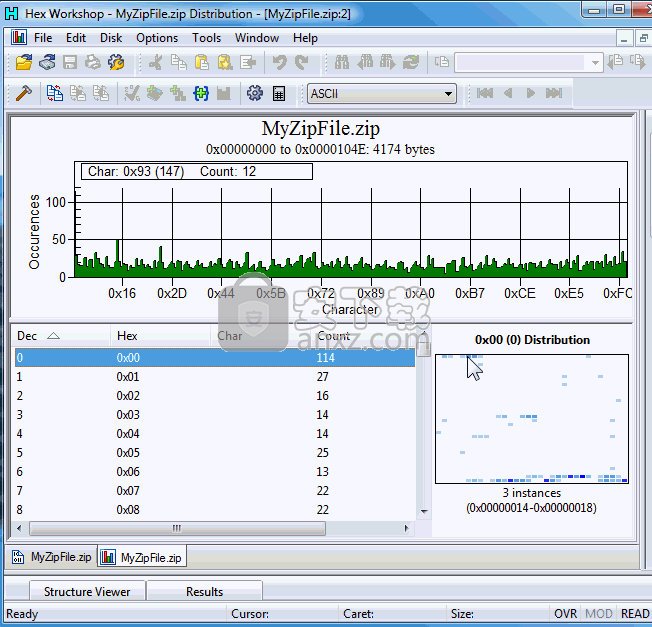The width and height of the screenshot is (652, 627).
Task: Click the go-to-last navigation arrow
Action: pos(554,93)
